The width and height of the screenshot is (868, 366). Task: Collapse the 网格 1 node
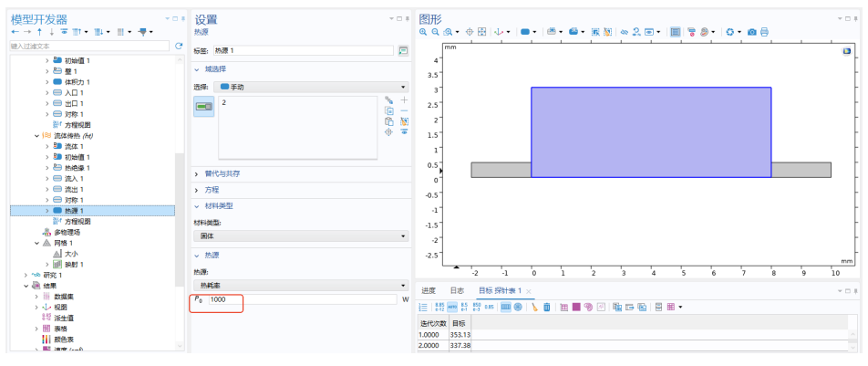[37, 243]
